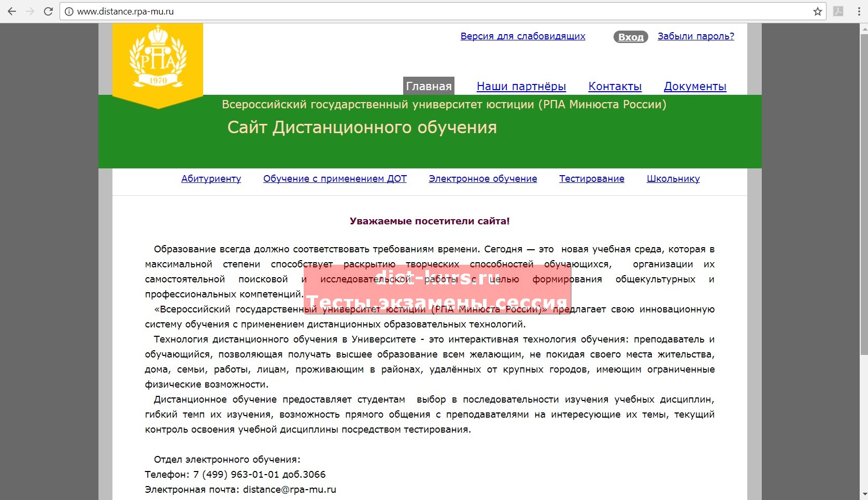Click the heading Сайт Дистанционного обучения
The height and width of the screenshot is (500, 868).
[362, 127]
